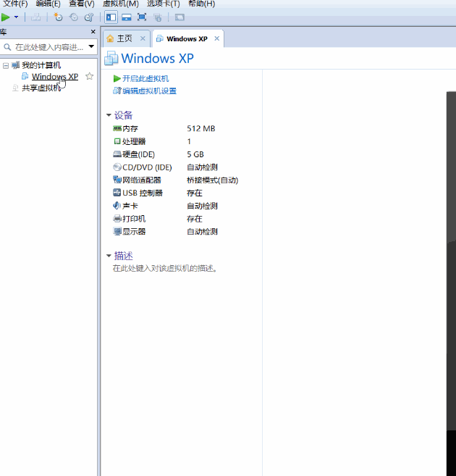Switch to the Windows XP tab

[187, 39]
